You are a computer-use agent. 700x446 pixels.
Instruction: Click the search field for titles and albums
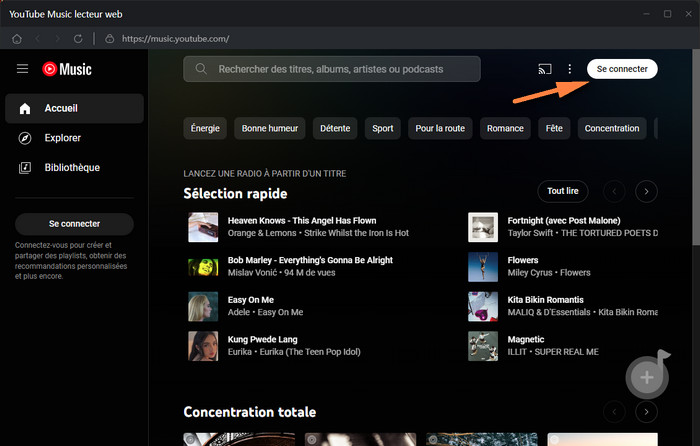click(x=332, y=69)
